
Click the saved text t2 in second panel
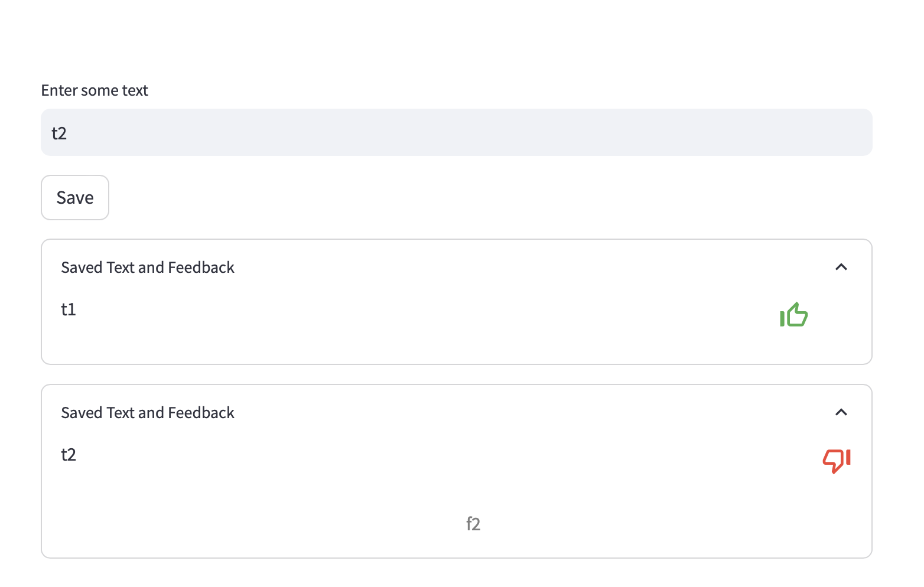point(69,455)
